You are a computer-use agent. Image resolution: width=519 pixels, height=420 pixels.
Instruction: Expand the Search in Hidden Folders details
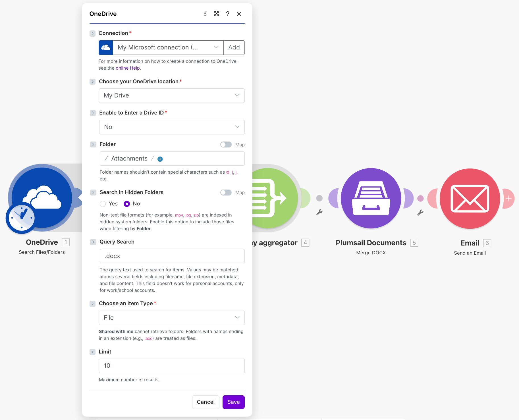coord(93,193)
